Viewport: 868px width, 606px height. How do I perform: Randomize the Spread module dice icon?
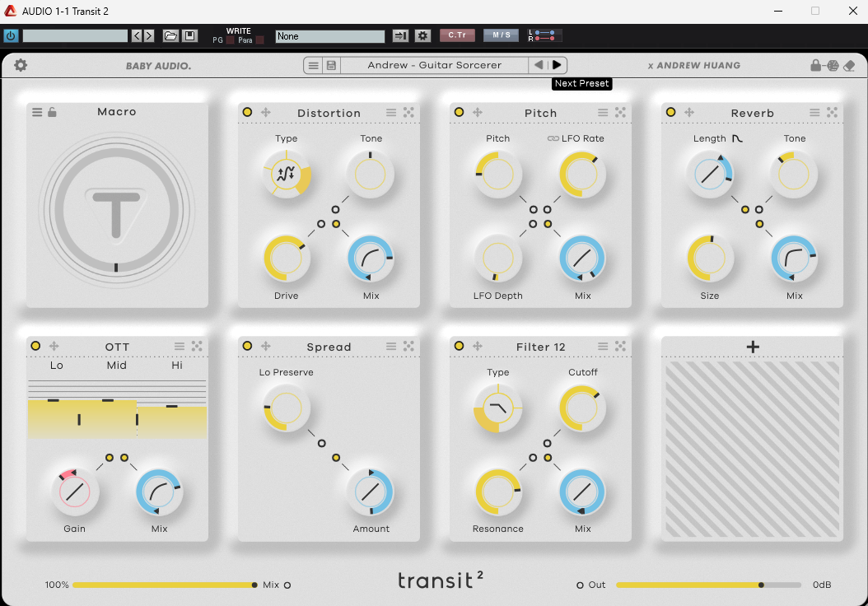click(x=408, y=346)
